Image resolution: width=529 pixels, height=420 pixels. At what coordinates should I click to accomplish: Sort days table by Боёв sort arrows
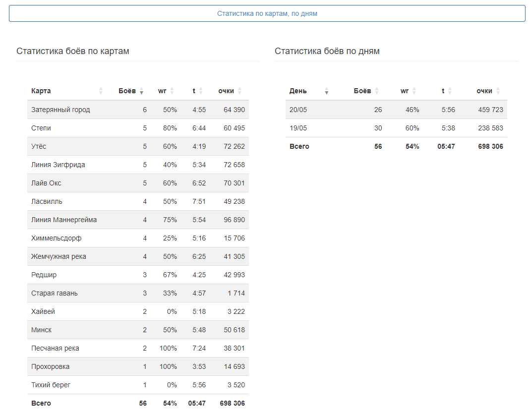tap(376, 91)
